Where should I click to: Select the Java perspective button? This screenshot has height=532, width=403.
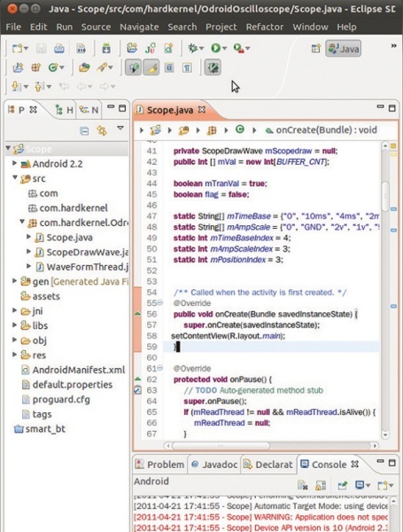[343, 49]
